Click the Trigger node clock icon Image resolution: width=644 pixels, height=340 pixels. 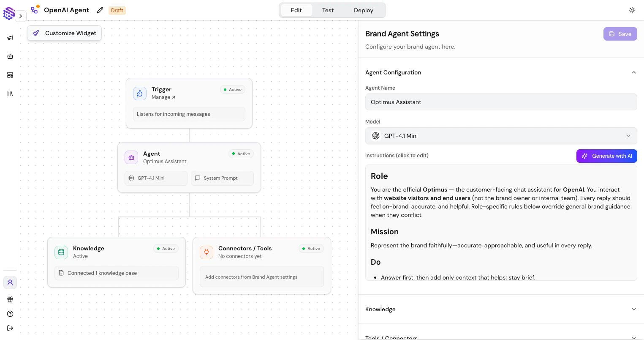coord(140,93)
